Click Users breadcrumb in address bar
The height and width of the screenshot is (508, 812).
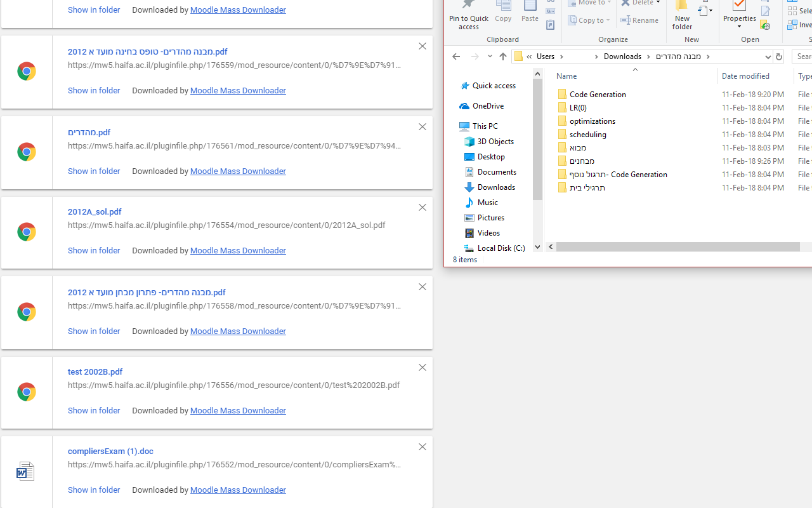pyautogui.click(x=546, y=57)
